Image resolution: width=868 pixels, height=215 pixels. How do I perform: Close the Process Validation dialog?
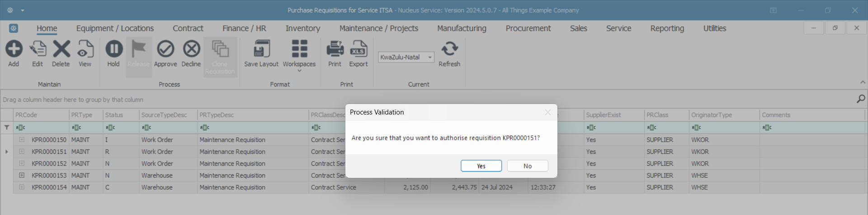[x=548, y=112]
